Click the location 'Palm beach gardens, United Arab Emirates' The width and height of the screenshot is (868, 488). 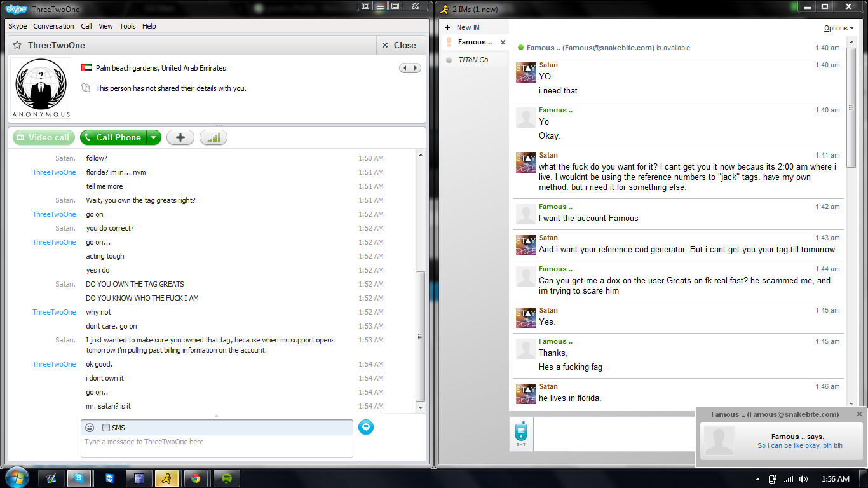tap(161, 68)
